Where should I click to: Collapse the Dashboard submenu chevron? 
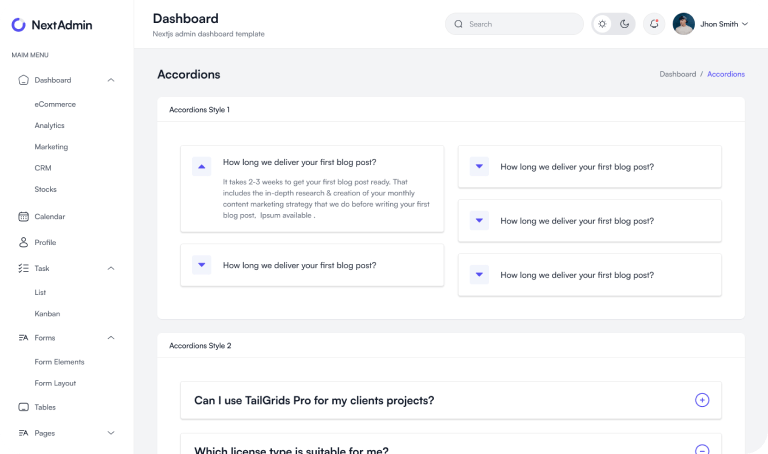111,80
